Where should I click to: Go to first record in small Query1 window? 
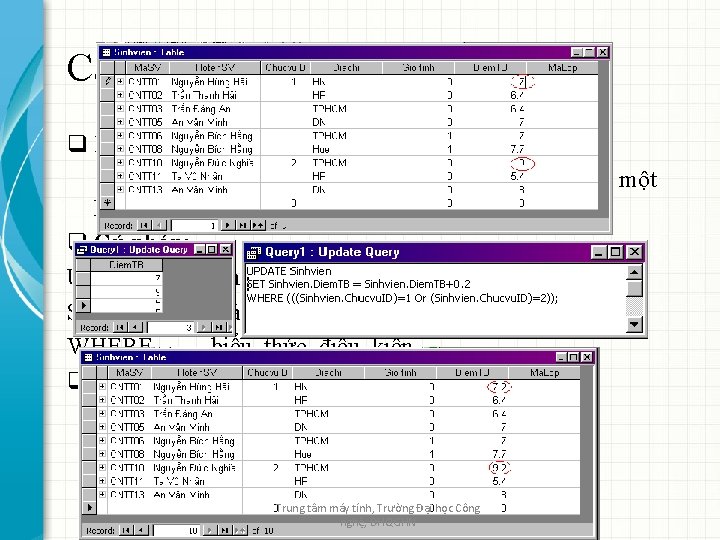point(120,327)
